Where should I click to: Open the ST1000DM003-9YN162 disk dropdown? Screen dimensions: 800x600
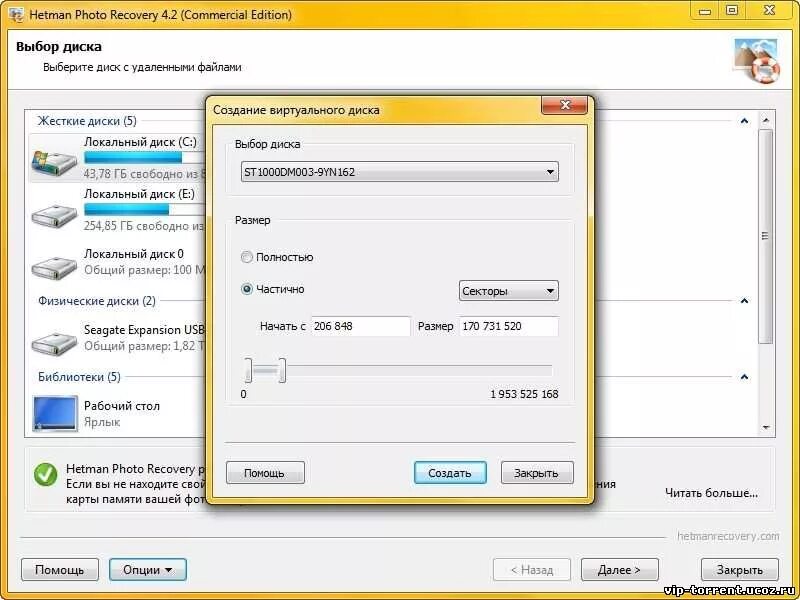point(550,170)
